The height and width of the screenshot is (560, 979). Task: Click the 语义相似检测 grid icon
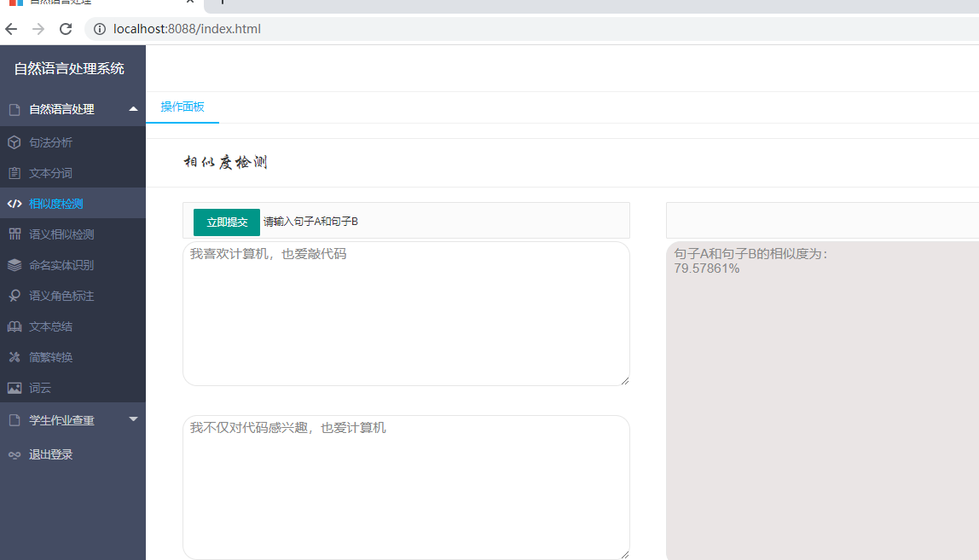coord(14,234)
